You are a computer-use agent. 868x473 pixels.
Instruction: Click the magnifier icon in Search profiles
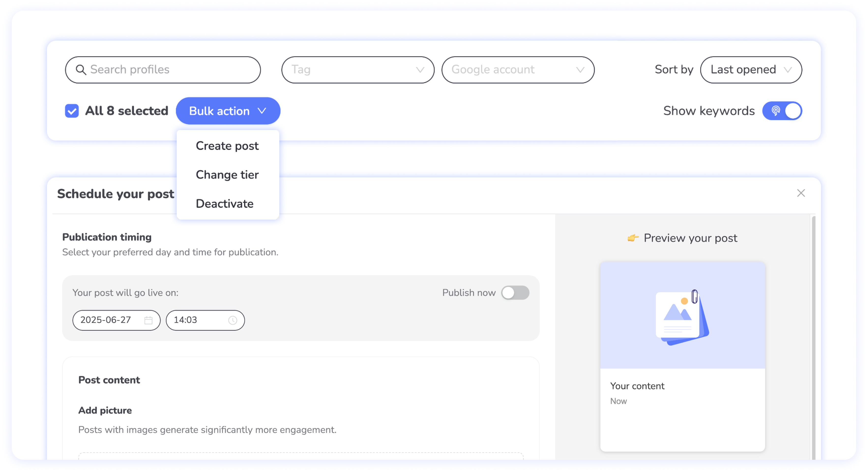[x=81, y=70]
